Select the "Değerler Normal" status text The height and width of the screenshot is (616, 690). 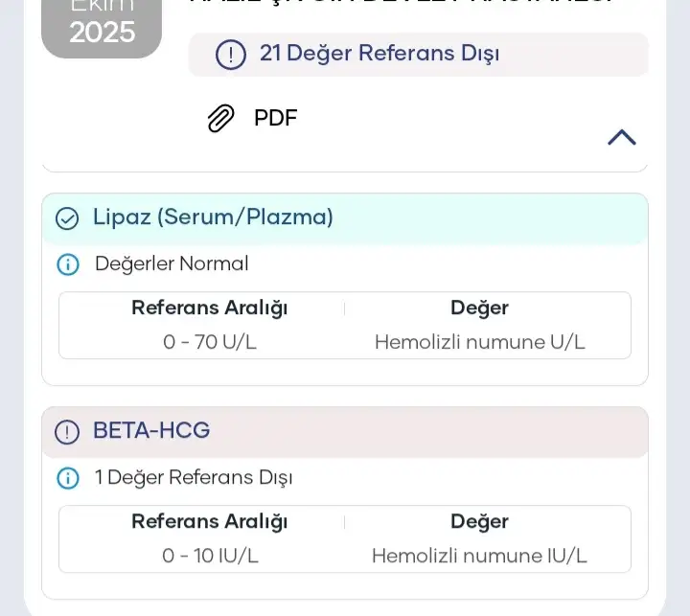tap(172, 263)
